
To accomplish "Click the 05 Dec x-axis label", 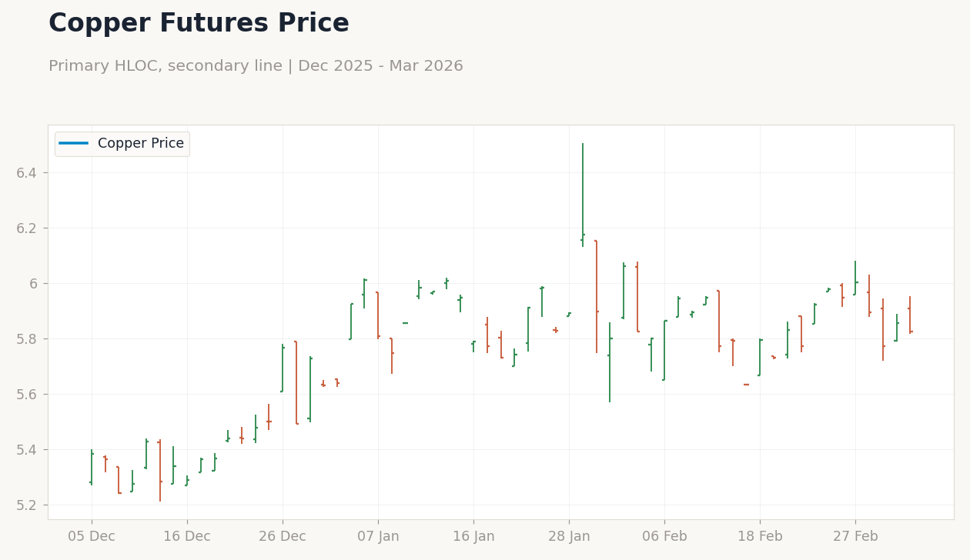I will tap(92, 537).
